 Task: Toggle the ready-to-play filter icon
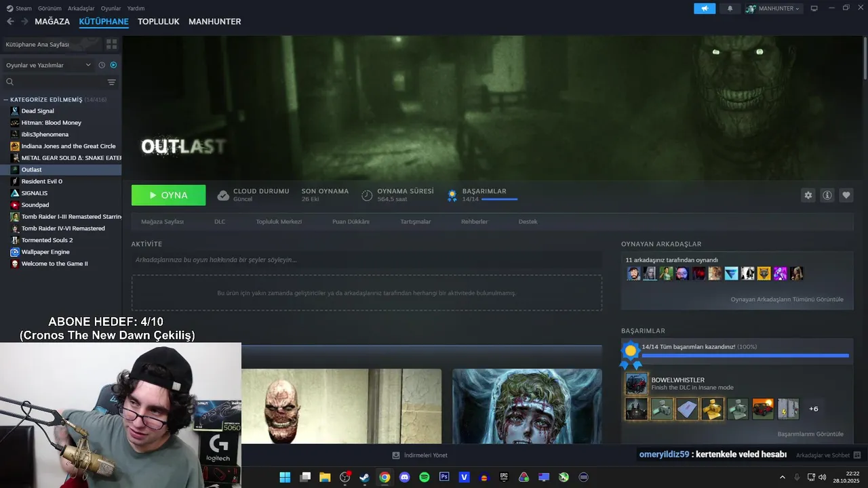coord(113,65)
